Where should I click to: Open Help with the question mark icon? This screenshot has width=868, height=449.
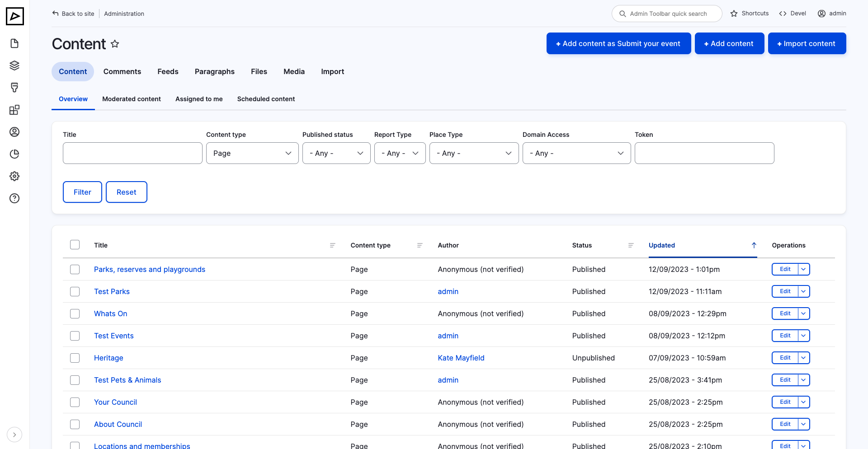pos(14,198)
